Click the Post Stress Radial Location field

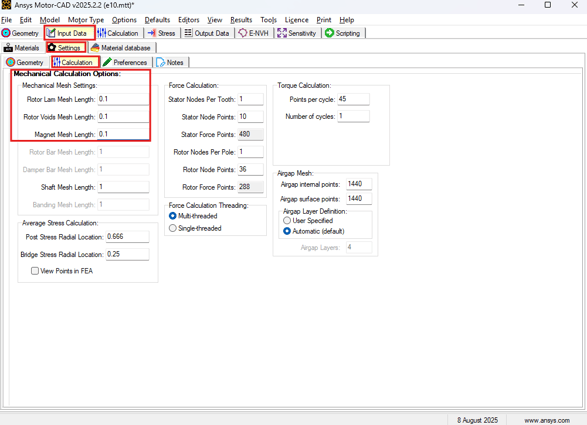pyautogui.click(x=127, y=237)
